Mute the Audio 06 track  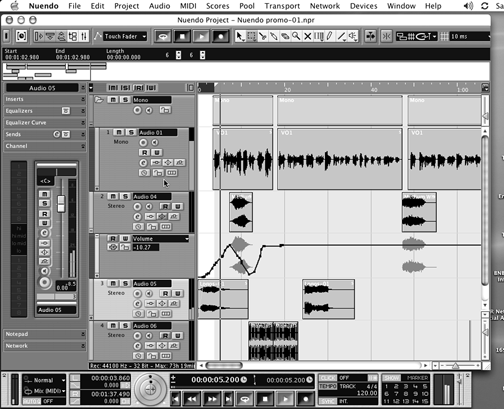(x=113, y=325)
